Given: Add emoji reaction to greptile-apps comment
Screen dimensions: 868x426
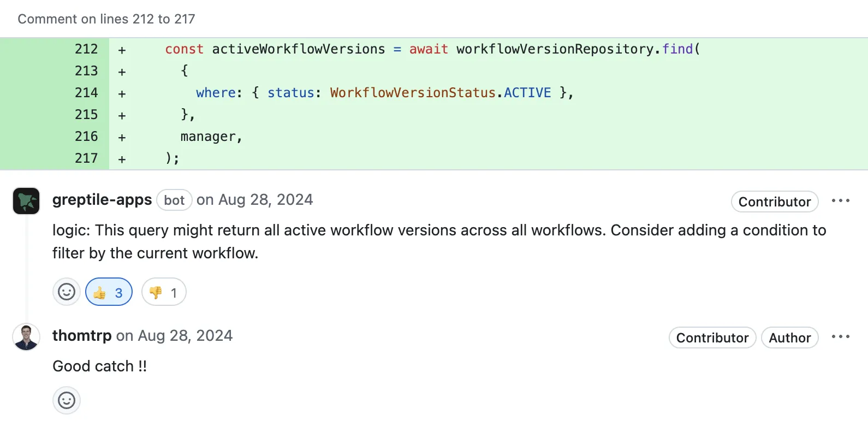Looking at the screenshot, I should pyautogui.click(x=67, y=292).
